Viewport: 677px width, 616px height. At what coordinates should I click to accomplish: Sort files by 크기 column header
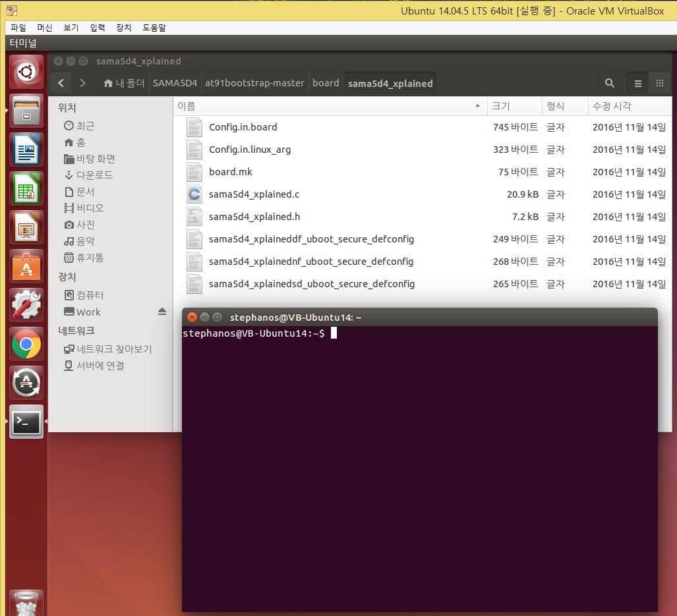click(501, 106)
